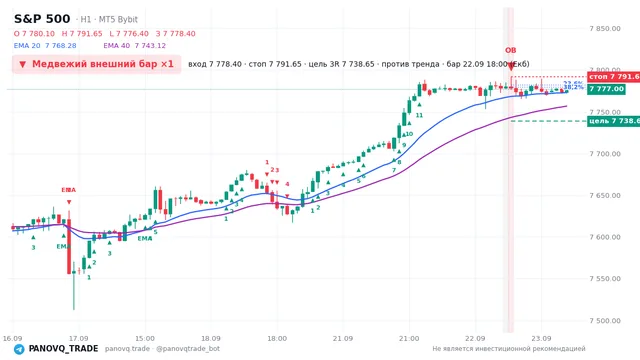Click the green 8 candle count marker
640x360 pixels.
pos(399,162)
